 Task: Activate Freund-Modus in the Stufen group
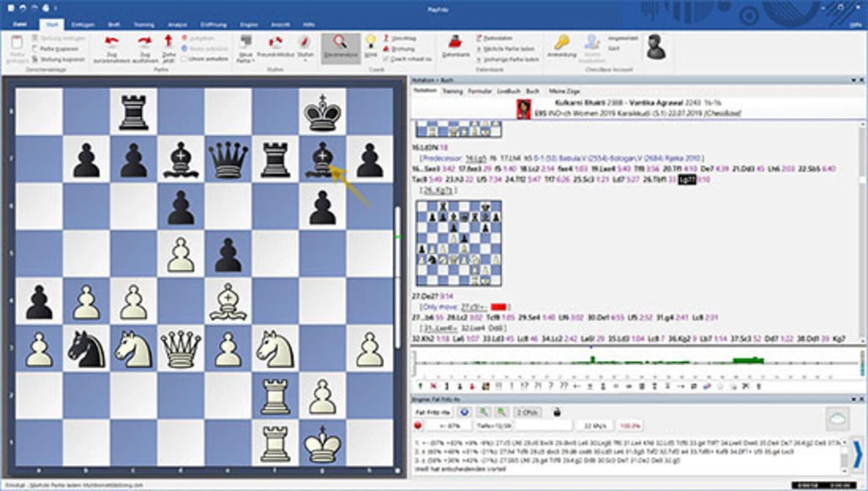[275, 48]
